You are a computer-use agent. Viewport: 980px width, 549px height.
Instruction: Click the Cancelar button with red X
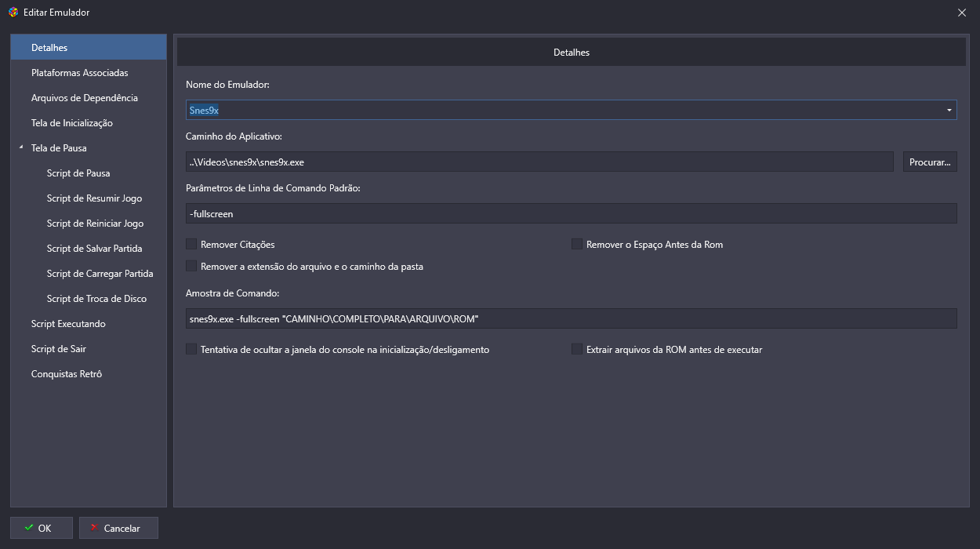118,528
